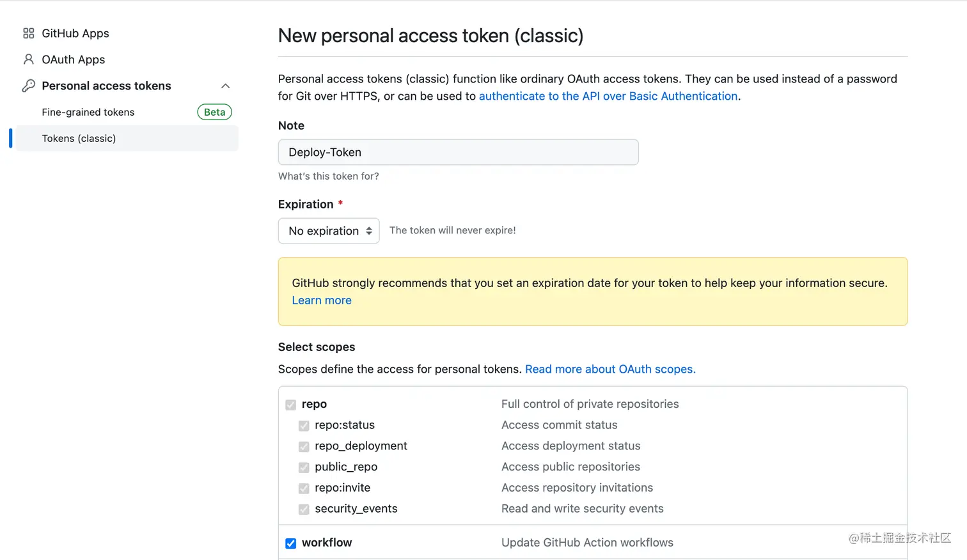Click the Note field containing Deploy-Token
Viewport: 967px width, 560px height.
pyautogui.click(x=458, y=152)
